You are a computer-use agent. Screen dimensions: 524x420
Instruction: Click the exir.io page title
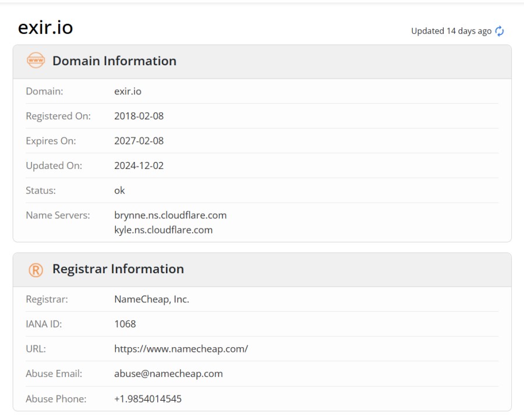point(45,27)
